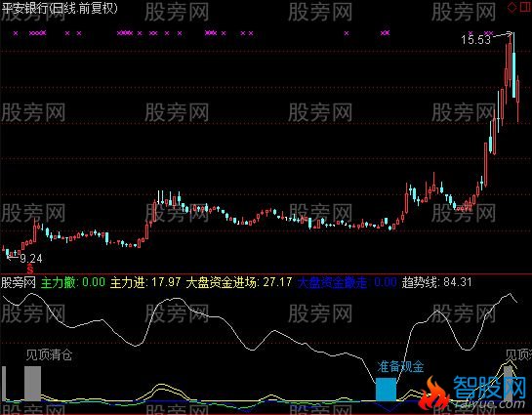Click the red diamond icon at chart corner
Screen dimensions: 532x415
point(512,7)
